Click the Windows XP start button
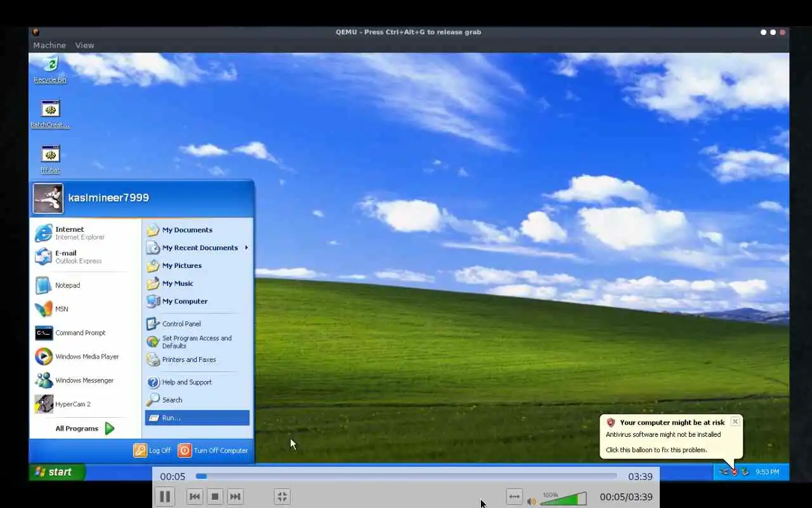Screen dimensions: 812x508 pyautogui.click(x=56, y=472)
